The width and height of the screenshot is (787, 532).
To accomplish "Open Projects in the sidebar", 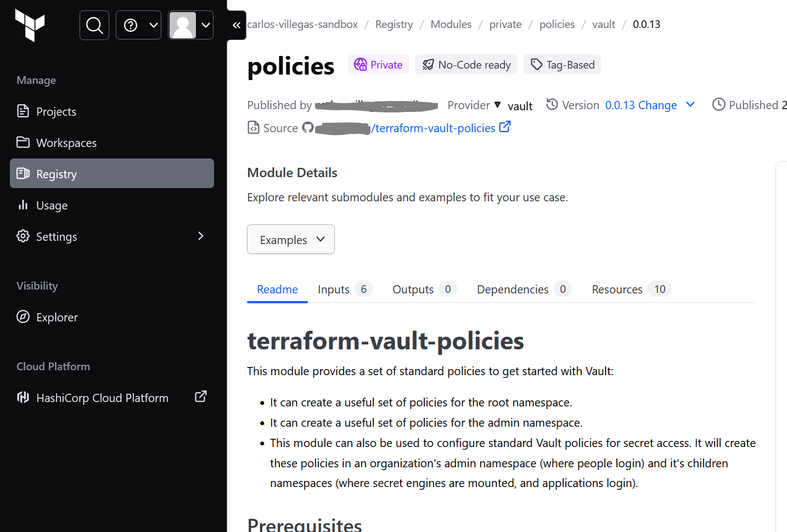I will (x=112, y=111).
